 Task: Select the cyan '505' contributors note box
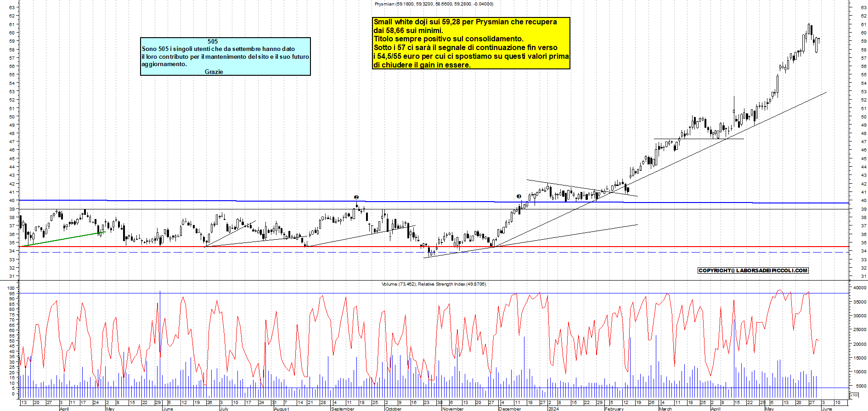pyautogui.click(x=225, y=56)
